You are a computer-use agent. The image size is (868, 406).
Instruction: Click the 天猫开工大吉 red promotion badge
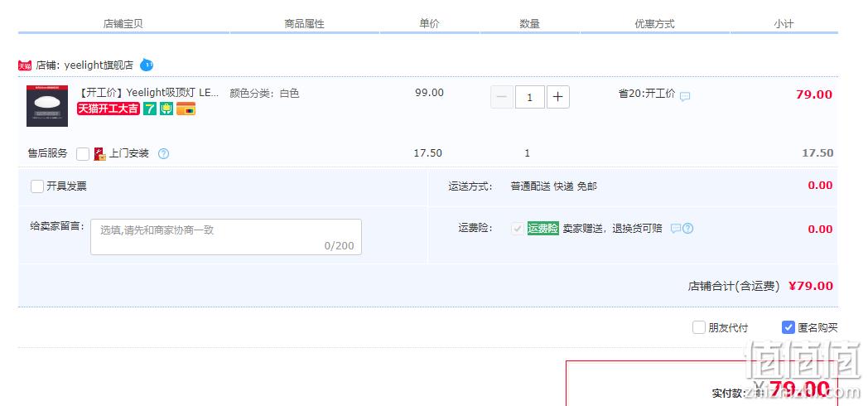click(x=108, y=109)
